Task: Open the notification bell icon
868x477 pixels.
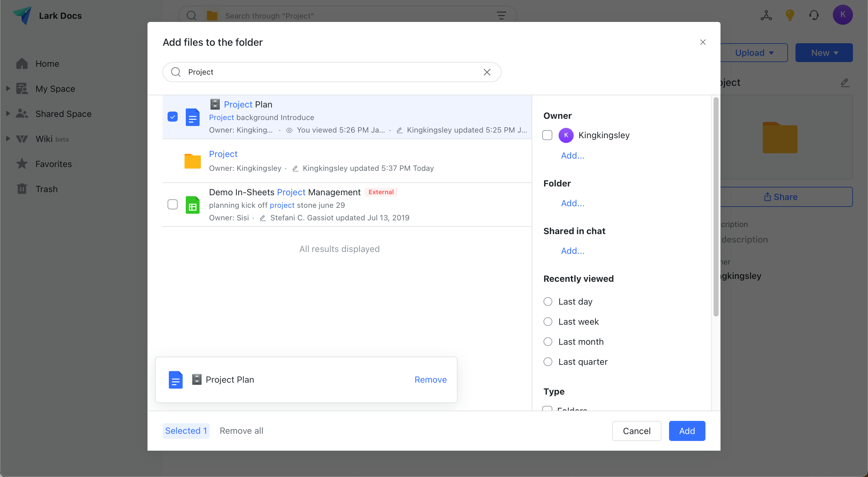Action: pos(814,15)
